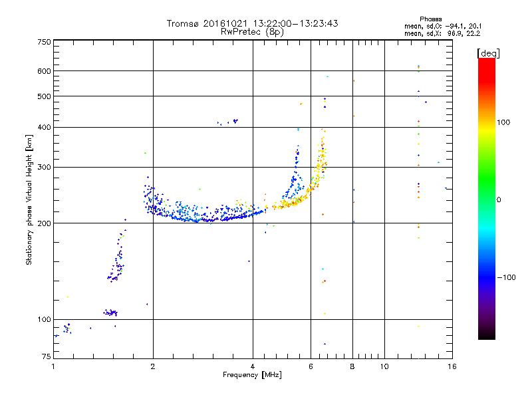Select the 'mean, sd,O: -94.1, 20.1' line
The image size is (532, 399).
coord(443,26)
